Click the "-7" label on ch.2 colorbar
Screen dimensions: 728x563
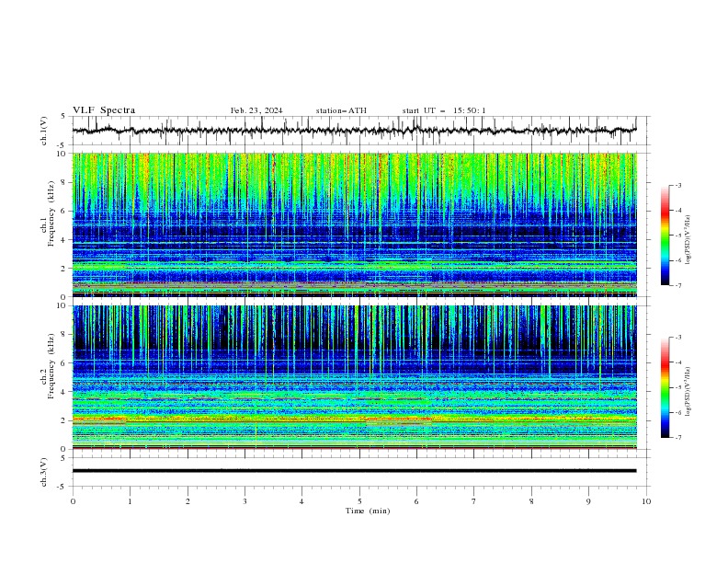(x=677, y=438)
